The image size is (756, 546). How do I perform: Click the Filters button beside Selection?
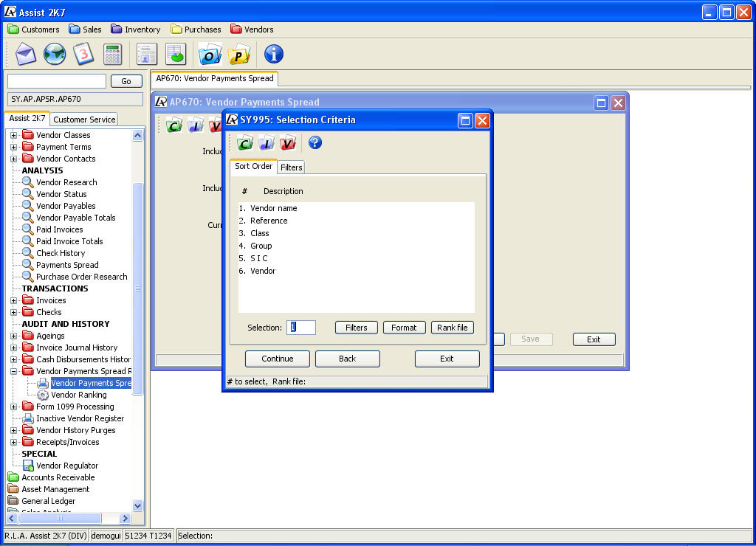(x=357, y=328)
